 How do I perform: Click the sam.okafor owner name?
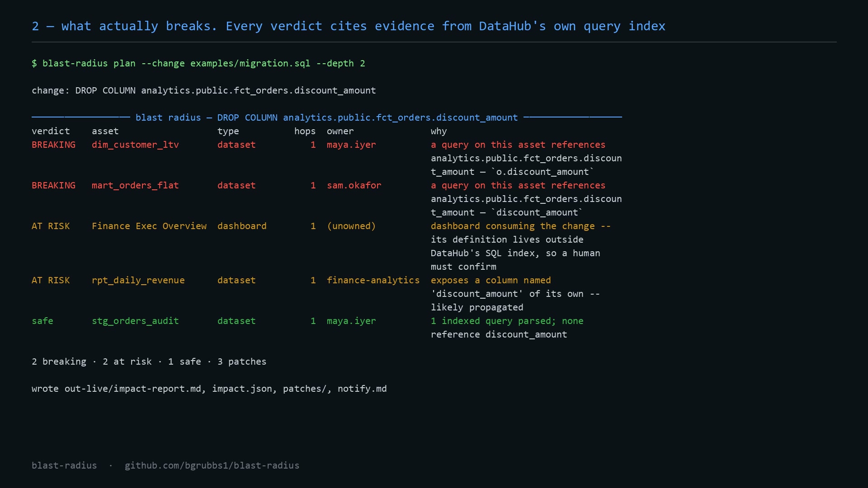click(x=354, y=185)
